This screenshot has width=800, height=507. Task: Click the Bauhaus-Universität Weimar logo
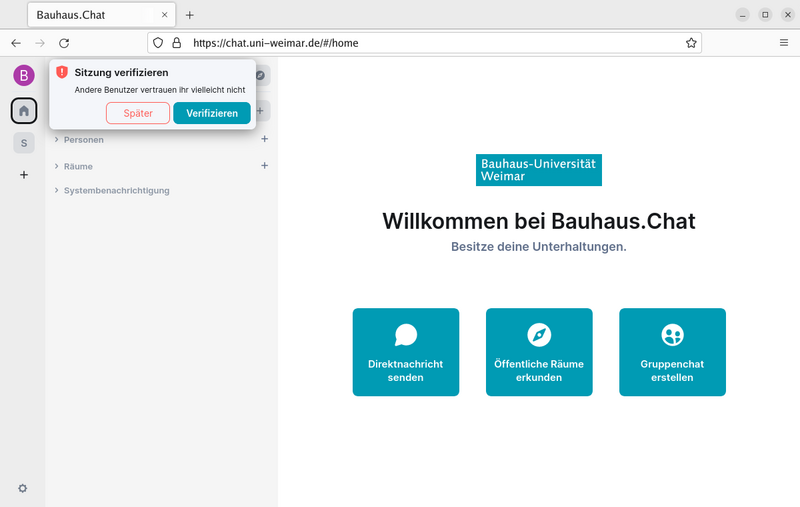coord(539,170)
